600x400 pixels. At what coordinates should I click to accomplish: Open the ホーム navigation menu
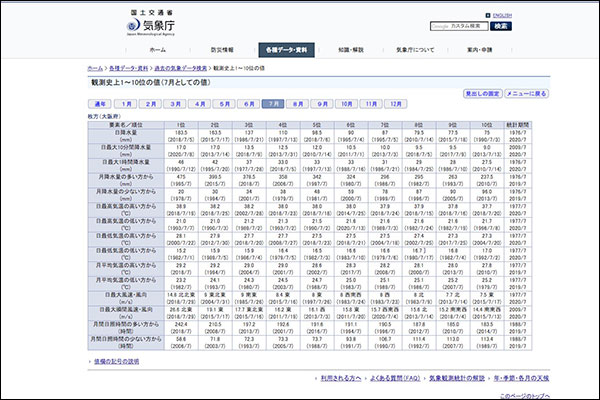(158, 49)
